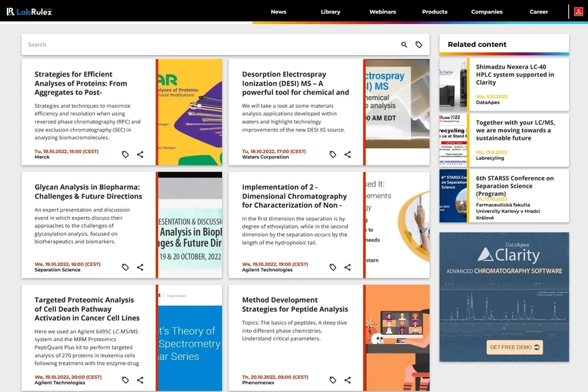
Task: Open the Library menu
Action: pyautogui.click(x=331, y=12)
